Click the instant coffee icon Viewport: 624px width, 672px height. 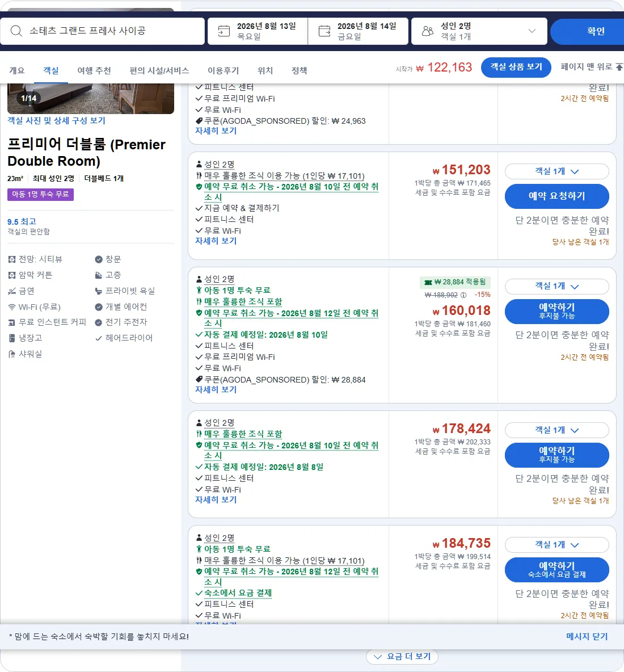[12, 322]
